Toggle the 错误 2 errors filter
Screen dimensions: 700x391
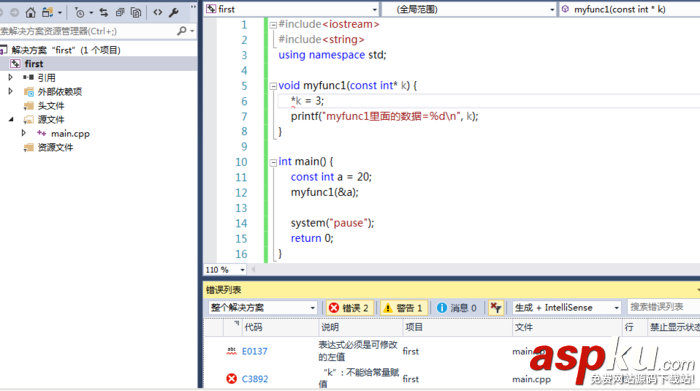click(x=349, y=308)
